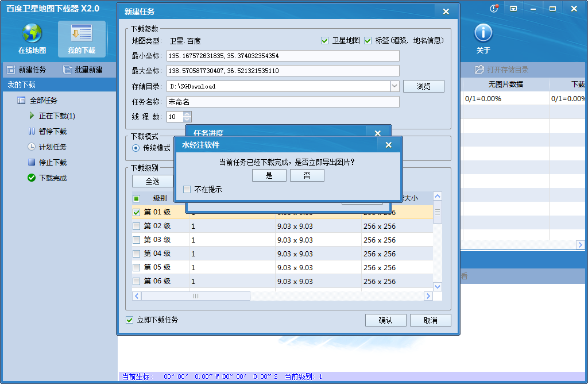The height and width of the screenshot is (384, 588).
Task: Click the 最大坐标 input field
Action: pyautogui.click(x=283, y=71)
